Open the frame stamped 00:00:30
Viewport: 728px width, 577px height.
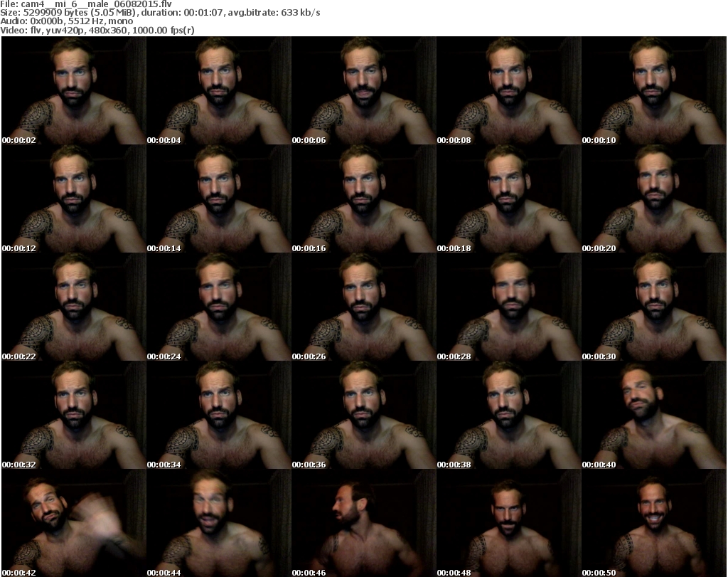click(x=654, y=307)
